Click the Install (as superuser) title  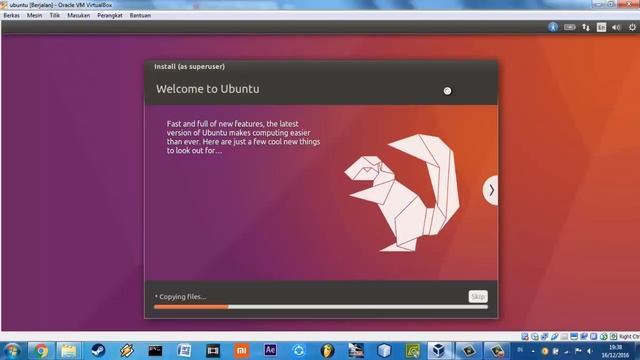[189, 67]
